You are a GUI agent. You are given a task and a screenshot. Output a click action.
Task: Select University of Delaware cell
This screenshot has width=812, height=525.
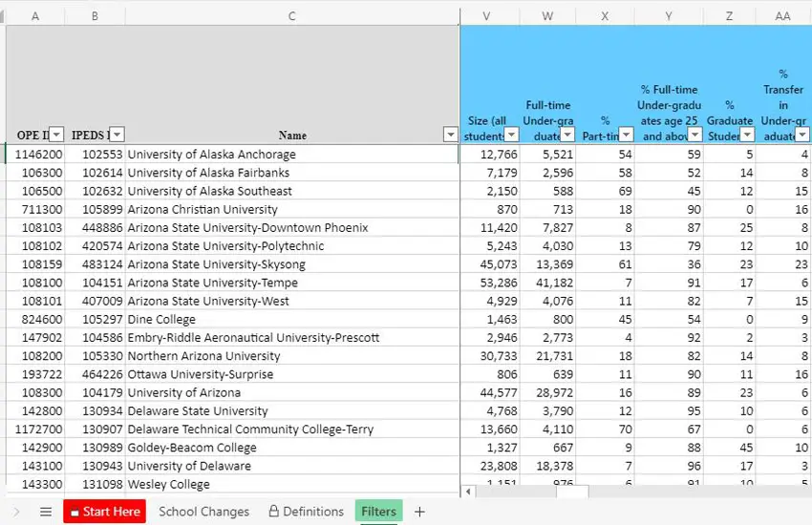coord(292,466)
